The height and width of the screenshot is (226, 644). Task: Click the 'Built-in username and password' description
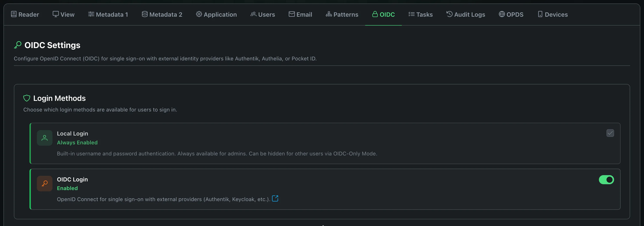pyautogui.click(x=217, y=154)
